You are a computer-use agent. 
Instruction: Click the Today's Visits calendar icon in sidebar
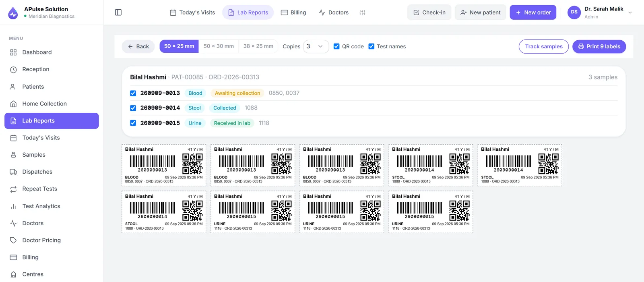(x=13, y=138)
